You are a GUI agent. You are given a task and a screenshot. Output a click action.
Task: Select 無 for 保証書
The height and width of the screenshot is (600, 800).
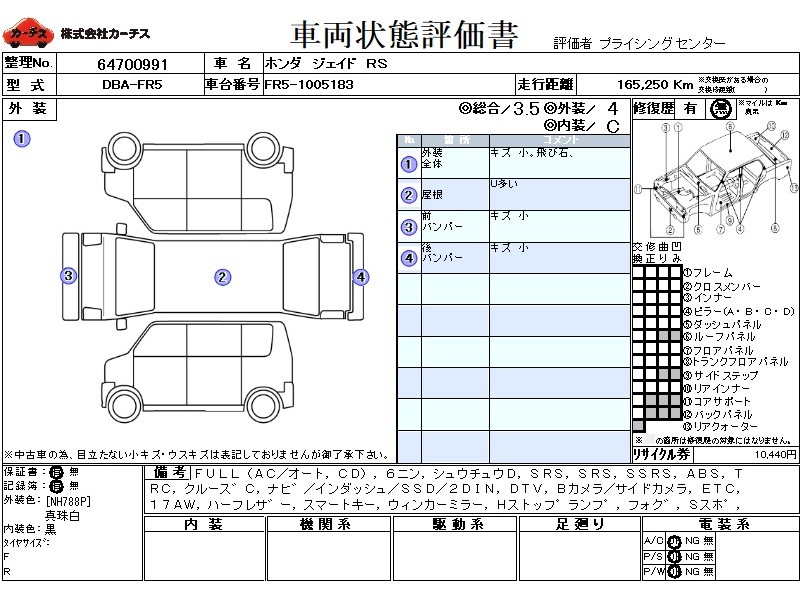(74, 472)
